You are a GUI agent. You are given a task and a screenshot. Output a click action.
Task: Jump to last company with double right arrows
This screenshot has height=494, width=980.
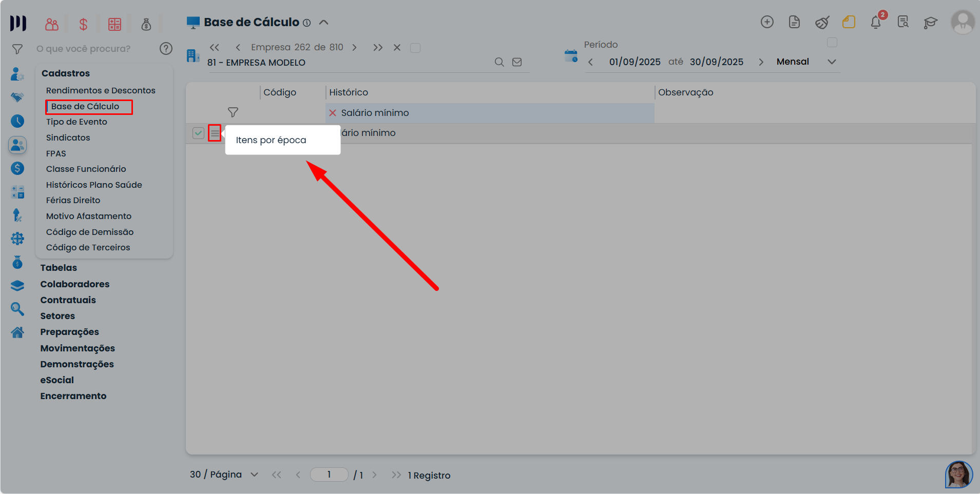click(x=378, y=48)
